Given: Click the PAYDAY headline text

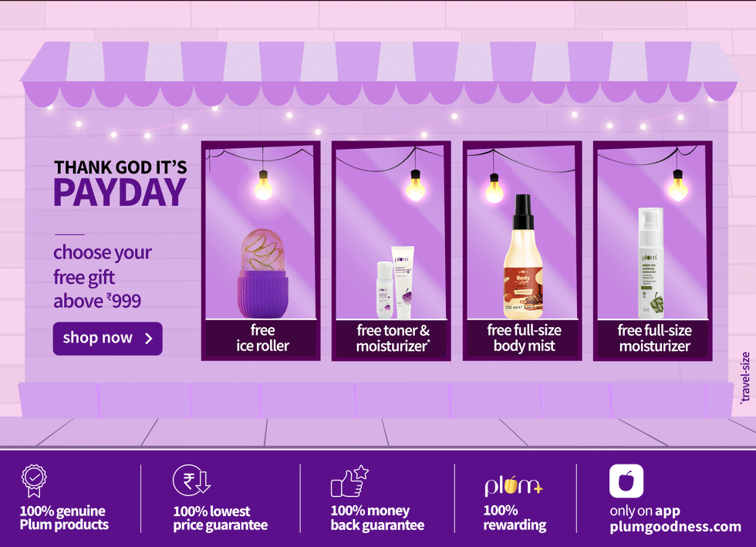Looking at the screenshot, I should [120, 192].
